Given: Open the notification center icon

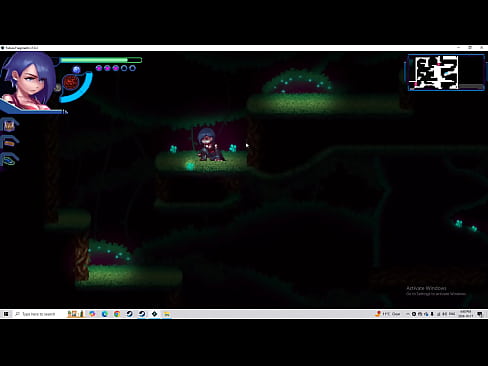Looking at the screenshot, I should click(x=480, y=314).
